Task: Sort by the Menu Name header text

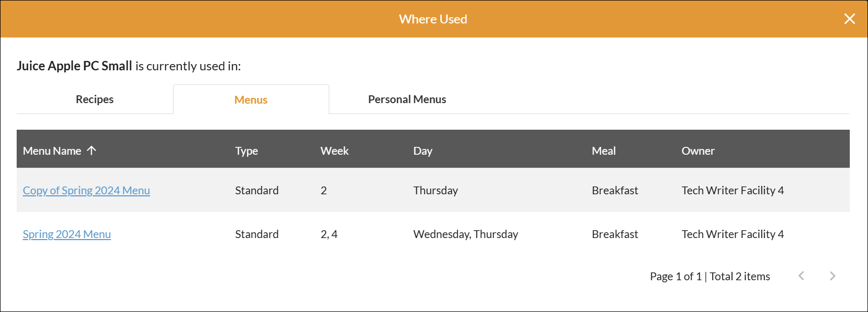Action: click(52, 151)
